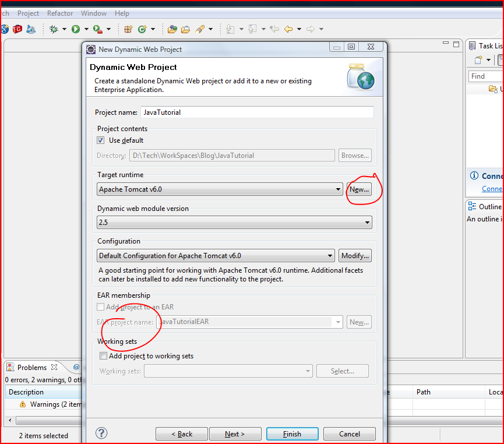Image resolution: width=504 pixels, height=444 pixels.
Task: Open the Dynamic web module version dropdown
Action: (234, 222)
